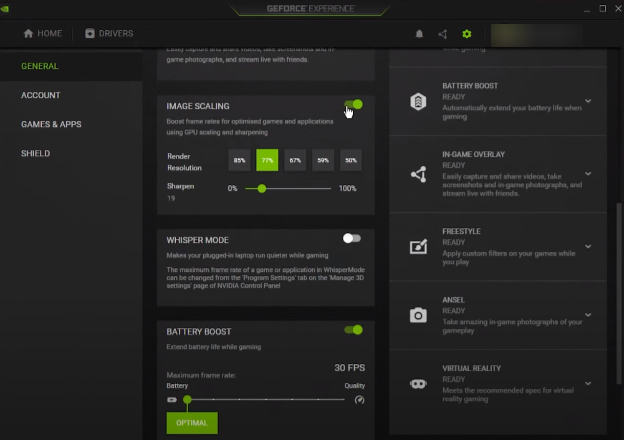Screen dimensions: 624x440
Task: Click the share icon in top bar
Action: click(x=443, y=34)
